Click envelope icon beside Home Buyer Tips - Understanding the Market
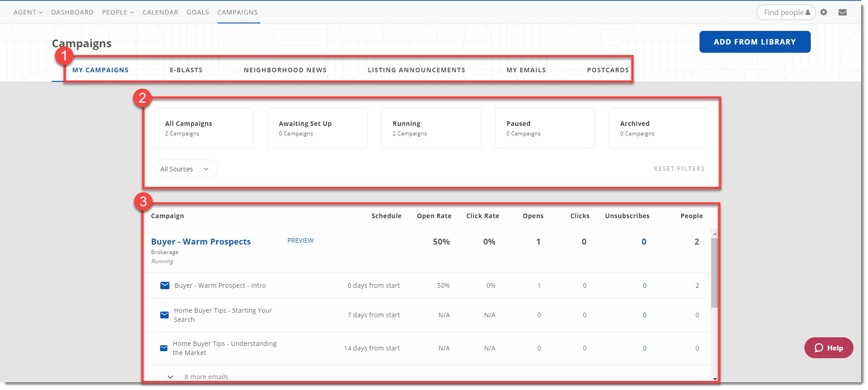The width and height of the screenshot is (868, 390). (164, 348)
